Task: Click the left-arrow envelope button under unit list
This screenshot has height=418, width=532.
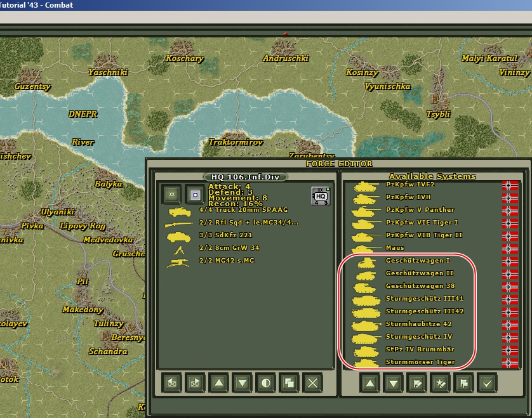Action: (171, 383)
